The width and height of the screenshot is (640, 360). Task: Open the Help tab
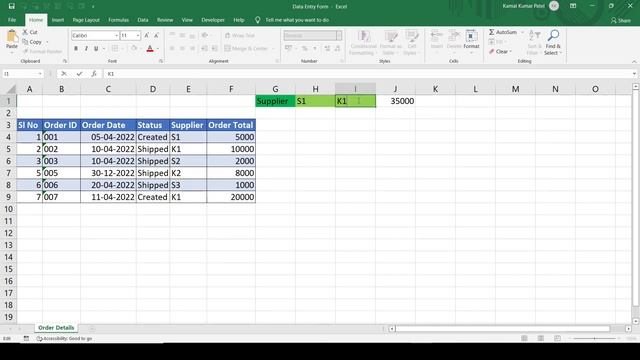tap(239, 20)
